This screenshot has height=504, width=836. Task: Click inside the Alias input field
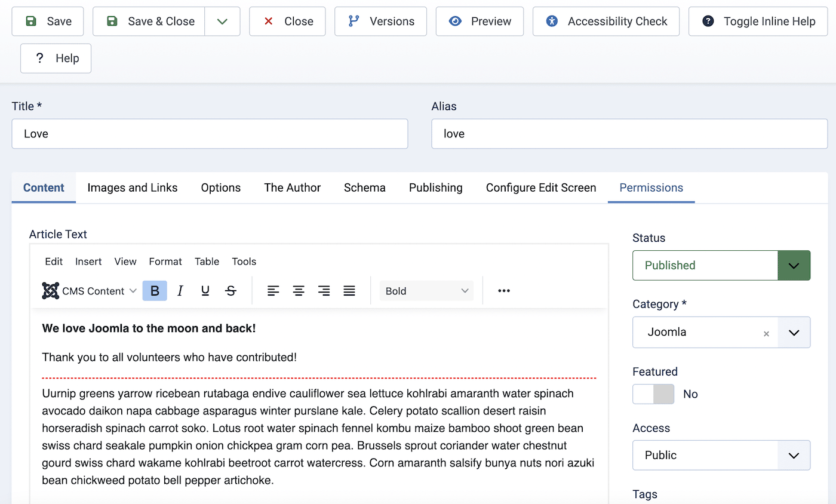629,134
